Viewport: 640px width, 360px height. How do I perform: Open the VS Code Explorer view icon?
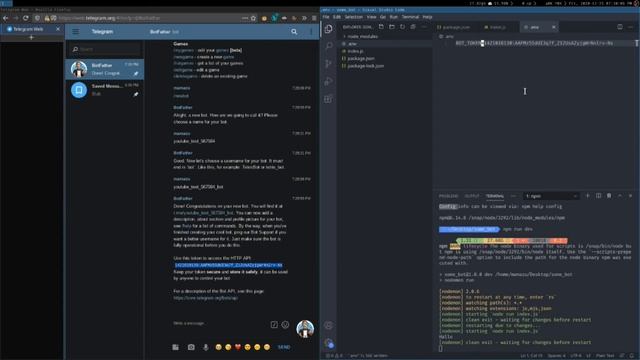tap(329, 29)
